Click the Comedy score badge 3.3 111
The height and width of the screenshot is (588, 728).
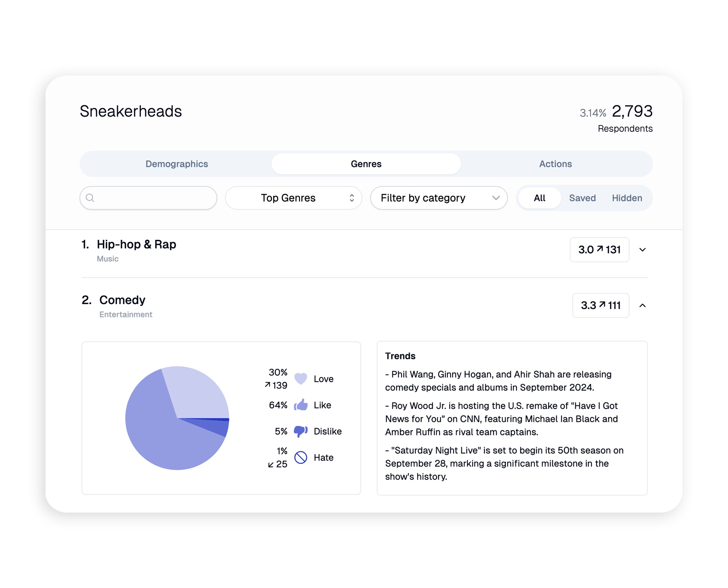601,306
